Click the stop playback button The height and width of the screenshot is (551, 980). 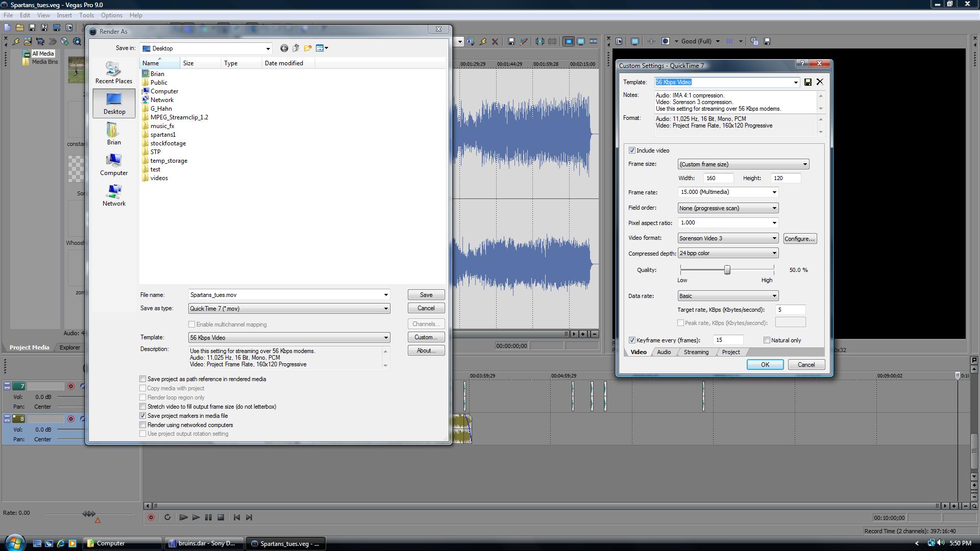[221, 517]
